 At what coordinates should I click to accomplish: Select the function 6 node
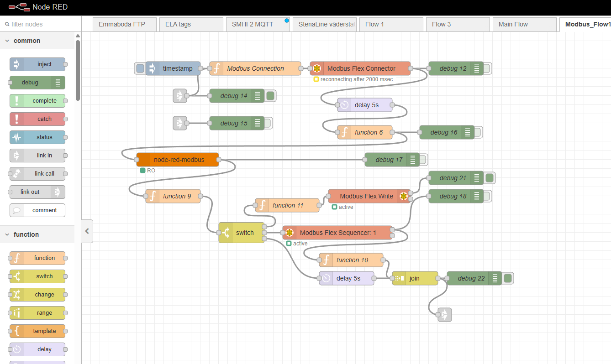click(365, 132)
